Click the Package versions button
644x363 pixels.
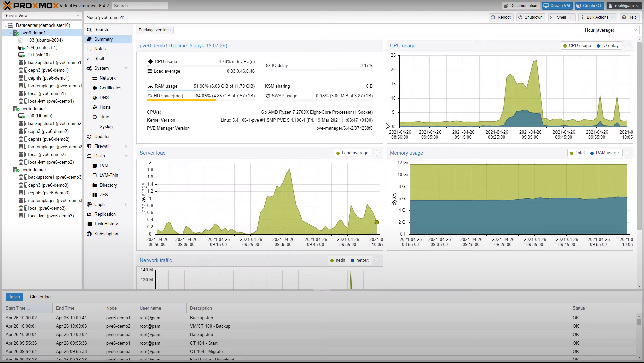coord(154,30)
